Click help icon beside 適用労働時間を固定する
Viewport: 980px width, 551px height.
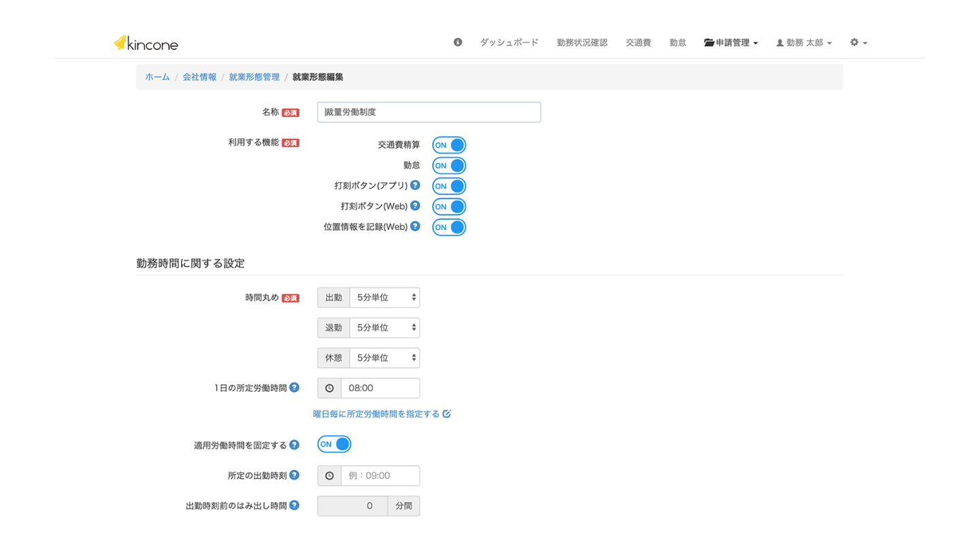point(294,445)
